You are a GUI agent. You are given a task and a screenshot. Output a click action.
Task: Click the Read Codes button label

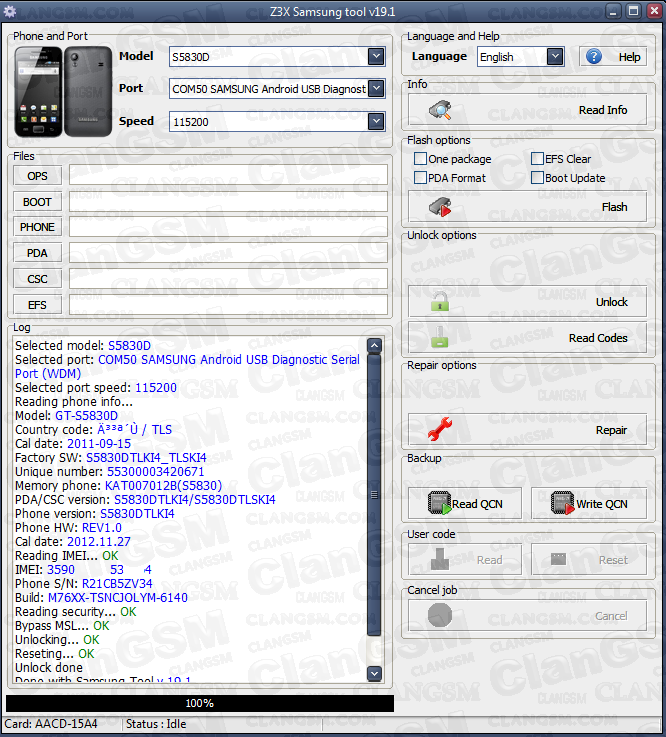(x=598, y=338)
